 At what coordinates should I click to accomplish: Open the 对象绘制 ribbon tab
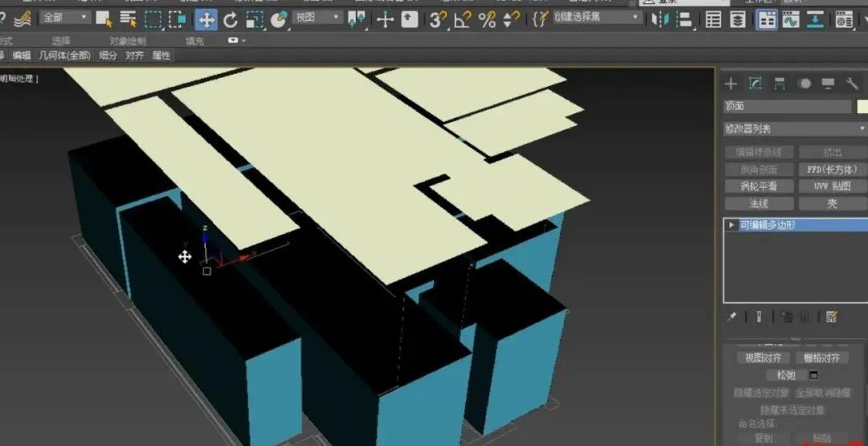pyautogui.click(x=127, y=40)
